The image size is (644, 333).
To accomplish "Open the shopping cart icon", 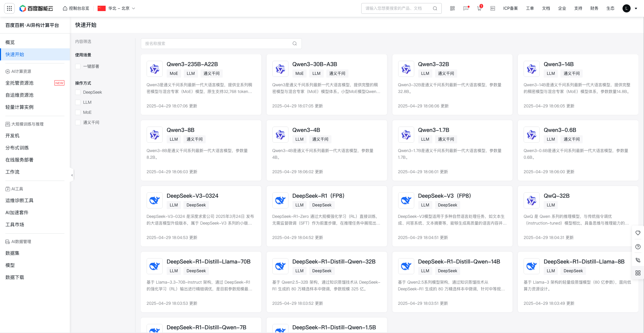I will [x=479, y=8].
